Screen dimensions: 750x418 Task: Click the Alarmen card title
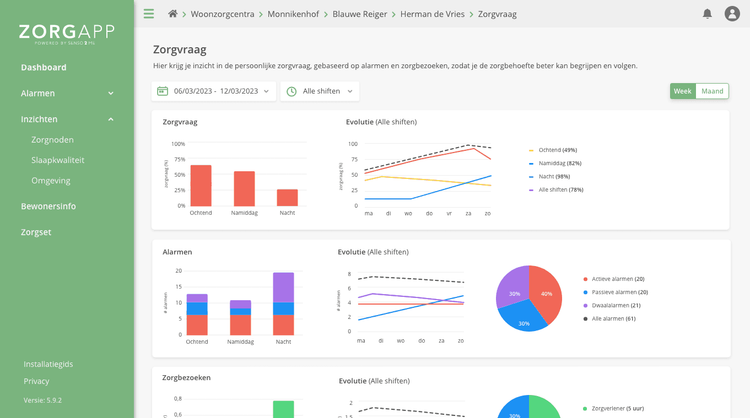(177, 252)
